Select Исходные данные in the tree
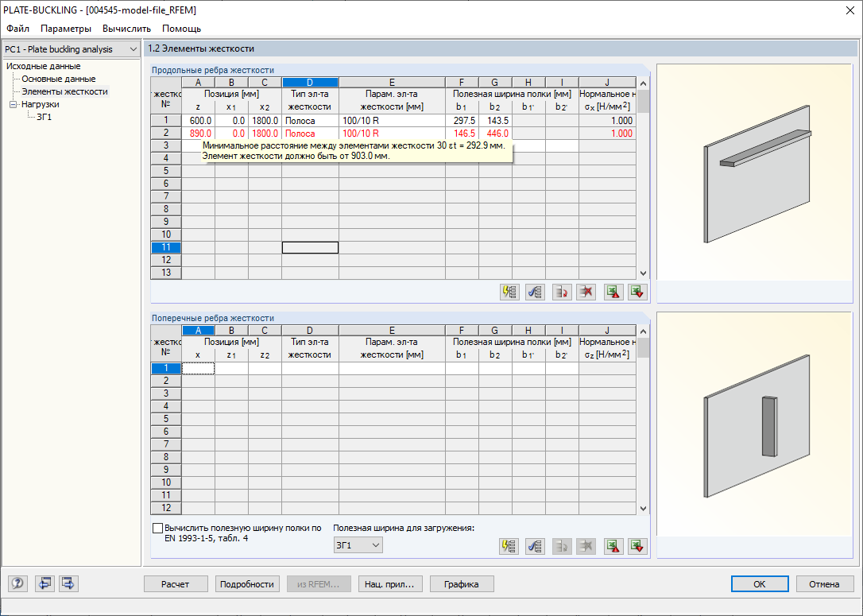Viewport: 863px width, 616px height. tap(44, 66)
